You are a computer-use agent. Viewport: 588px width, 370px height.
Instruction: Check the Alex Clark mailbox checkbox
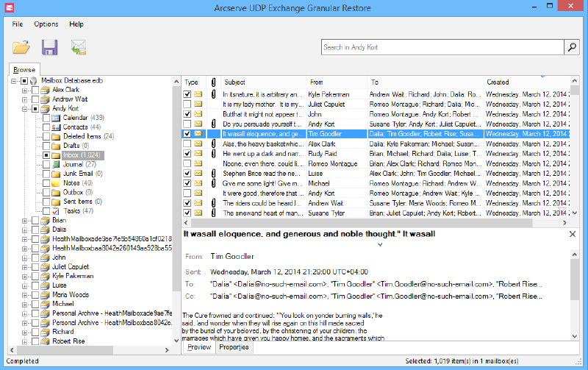tap(35, 90)
